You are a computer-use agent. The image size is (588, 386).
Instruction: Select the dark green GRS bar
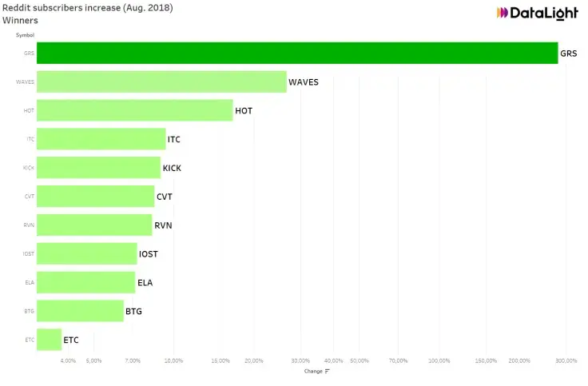click(297, 53)
